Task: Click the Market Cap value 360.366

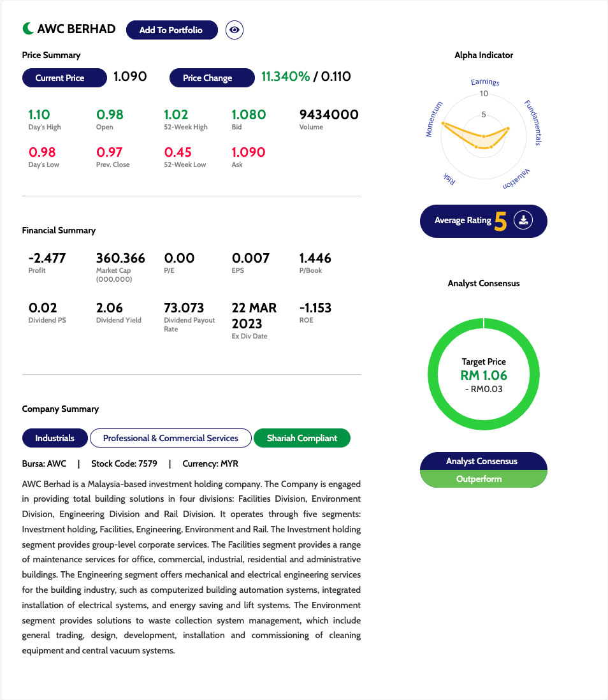Action: click(x=120, y=258)
